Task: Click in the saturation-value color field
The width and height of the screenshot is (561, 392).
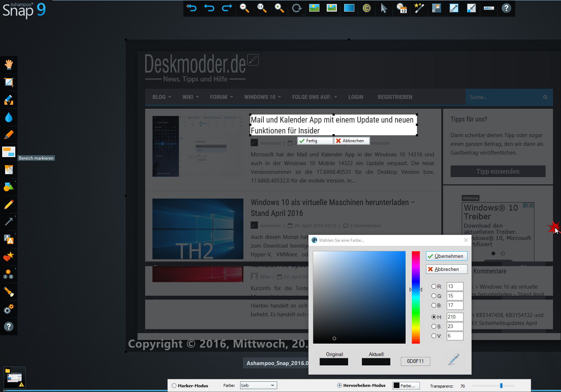Action: click(359, 297)
